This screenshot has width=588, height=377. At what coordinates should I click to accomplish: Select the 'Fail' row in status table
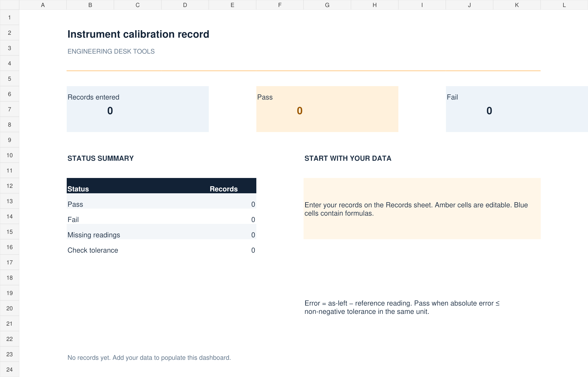(x=162, y=217)
